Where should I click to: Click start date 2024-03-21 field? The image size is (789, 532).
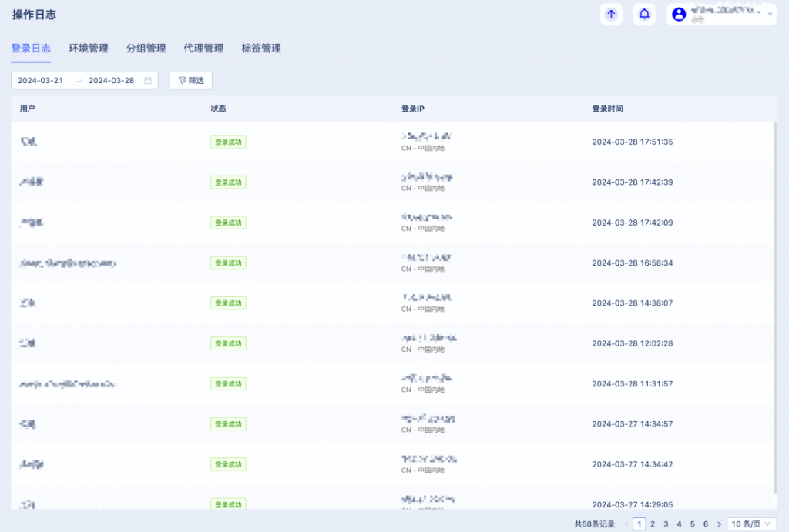click(41, 80)
